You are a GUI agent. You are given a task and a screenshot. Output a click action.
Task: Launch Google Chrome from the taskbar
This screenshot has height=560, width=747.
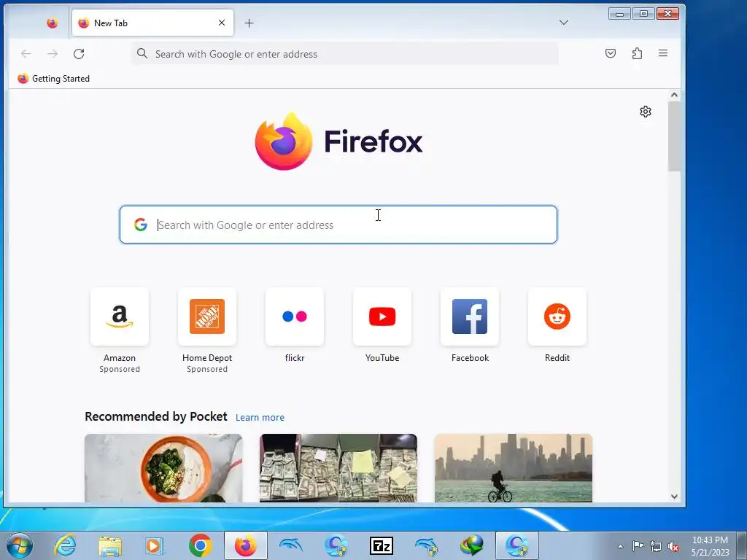click(x=200, y=545)
